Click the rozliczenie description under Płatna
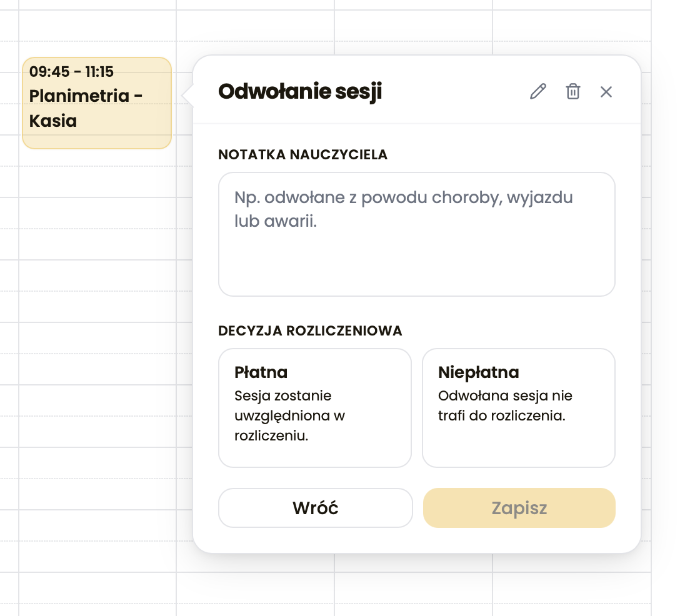 click(289, 415)
